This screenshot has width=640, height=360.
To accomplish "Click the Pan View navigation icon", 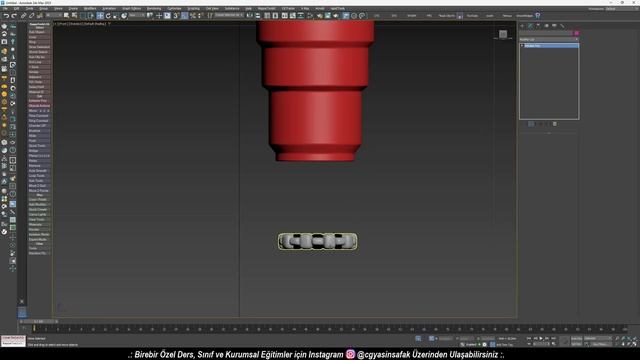I will [x=623, y=344].
